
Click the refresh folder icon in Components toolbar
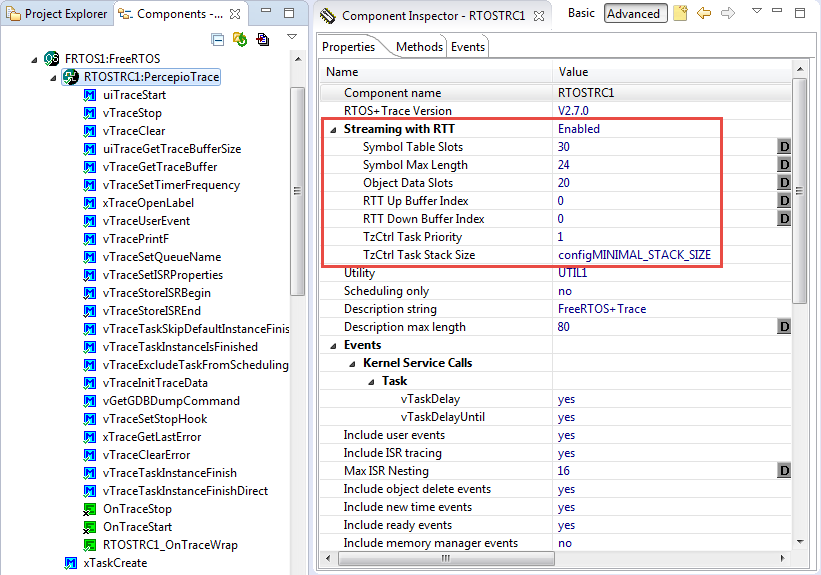click(240, 39)
